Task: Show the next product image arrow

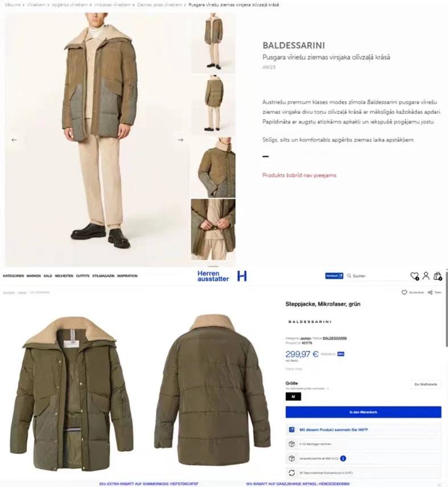Action: point(180,140)
